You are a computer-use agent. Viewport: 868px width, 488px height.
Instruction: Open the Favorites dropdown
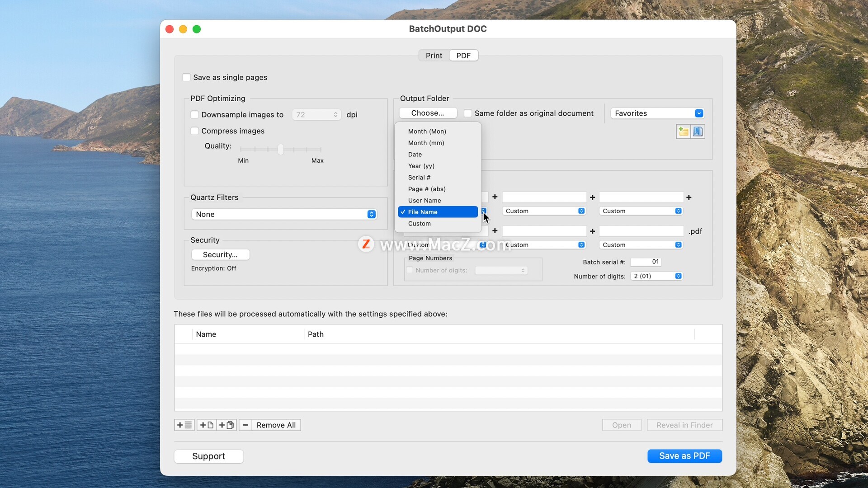(657, 113)
